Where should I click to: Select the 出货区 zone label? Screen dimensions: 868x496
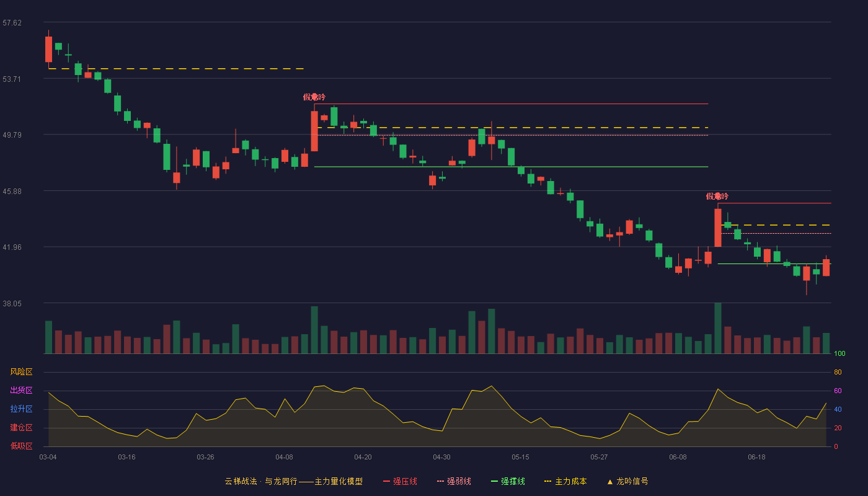(21, 391)
